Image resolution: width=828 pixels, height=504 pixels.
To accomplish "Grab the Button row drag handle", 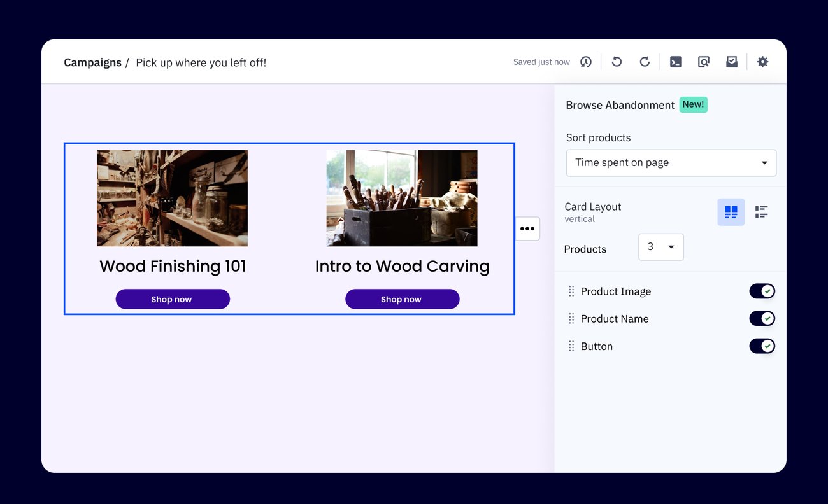I will point(571,346).
